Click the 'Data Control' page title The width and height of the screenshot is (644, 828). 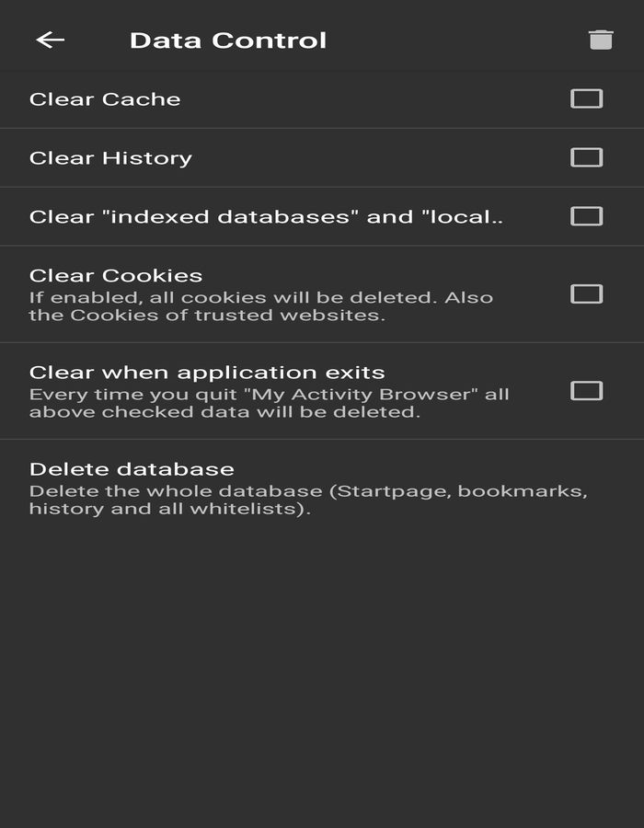tap(228, 40)
